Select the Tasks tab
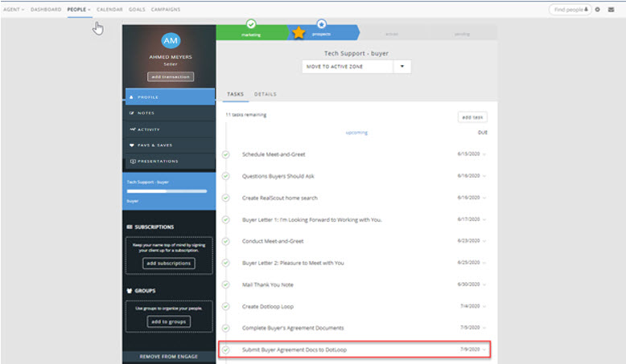 pyautogui.click(x=235, y=94)
